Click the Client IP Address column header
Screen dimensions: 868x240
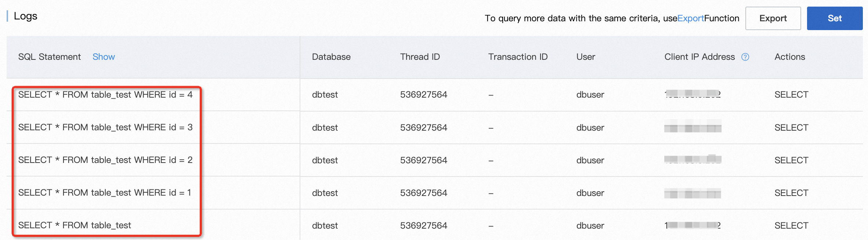click(x=699, y=57)
